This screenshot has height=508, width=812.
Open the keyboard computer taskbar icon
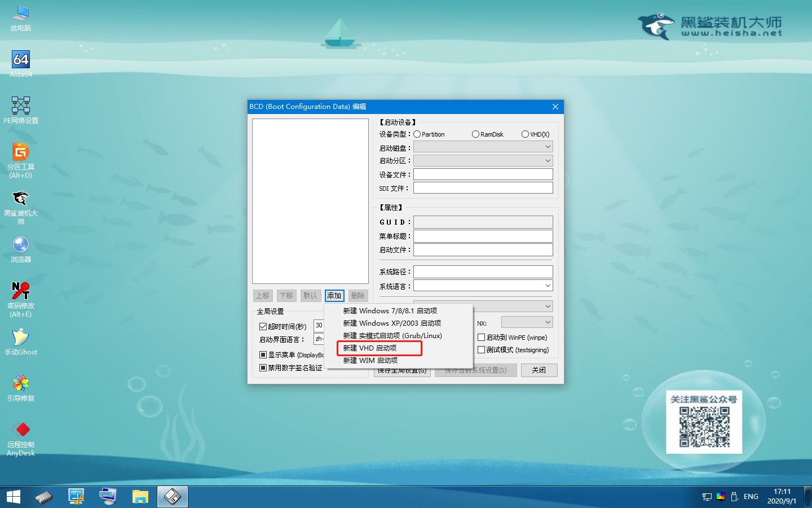pos(108,497)
